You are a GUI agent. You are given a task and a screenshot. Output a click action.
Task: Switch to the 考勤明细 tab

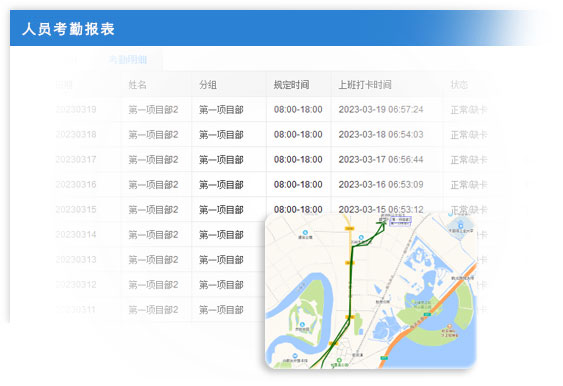(128, 59)
